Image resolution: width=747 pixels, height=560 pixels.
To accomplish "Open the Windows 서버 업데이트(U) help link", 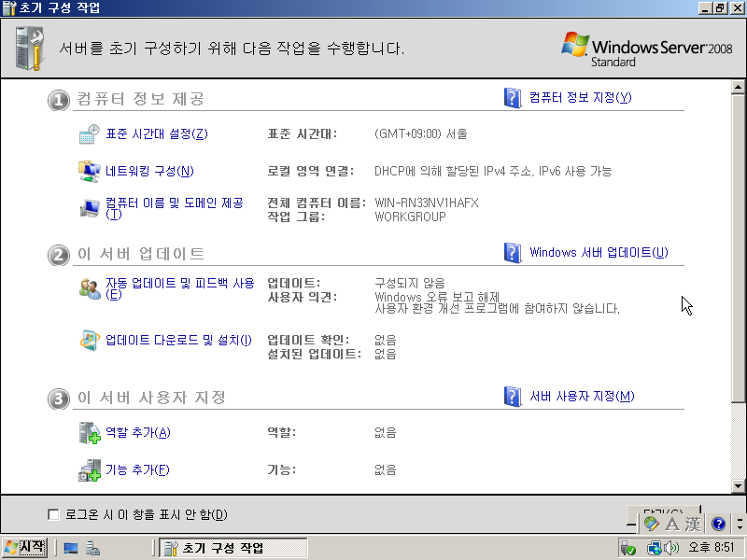I will 599,252.
